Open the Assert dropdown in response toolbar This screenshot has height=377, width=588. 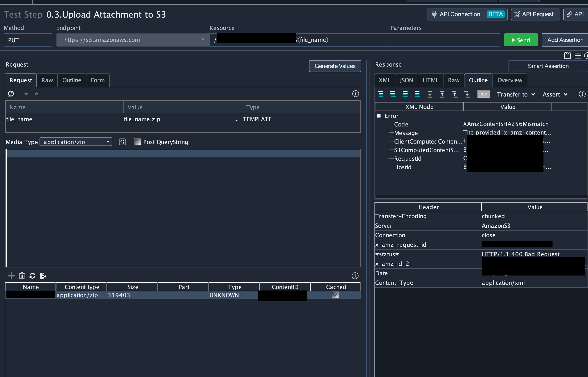(x=555, y=95)
